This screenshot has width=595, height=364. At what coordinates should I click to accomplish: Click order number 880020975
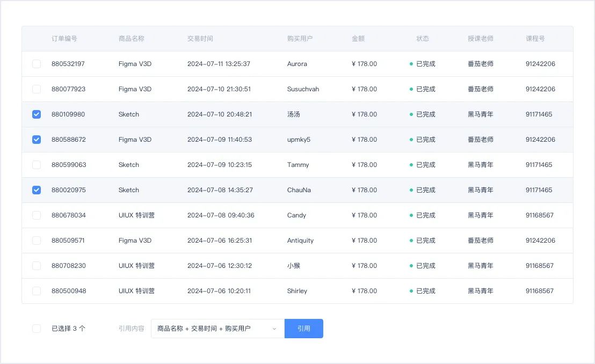pos(69,190)
